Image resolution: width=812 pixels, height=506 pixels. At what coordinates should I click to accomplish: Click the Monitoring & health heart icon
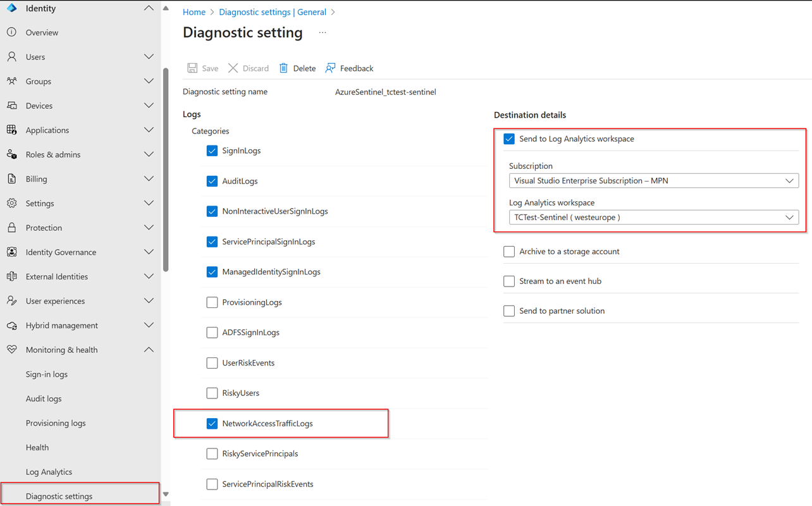pos(11,350)
